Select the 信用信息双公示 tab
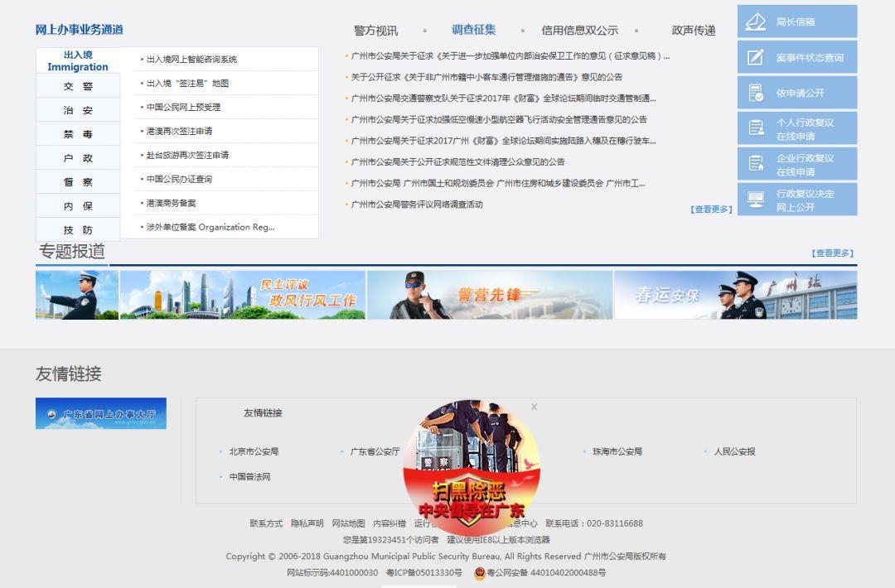The image size is (895, 588). [579, 31]
